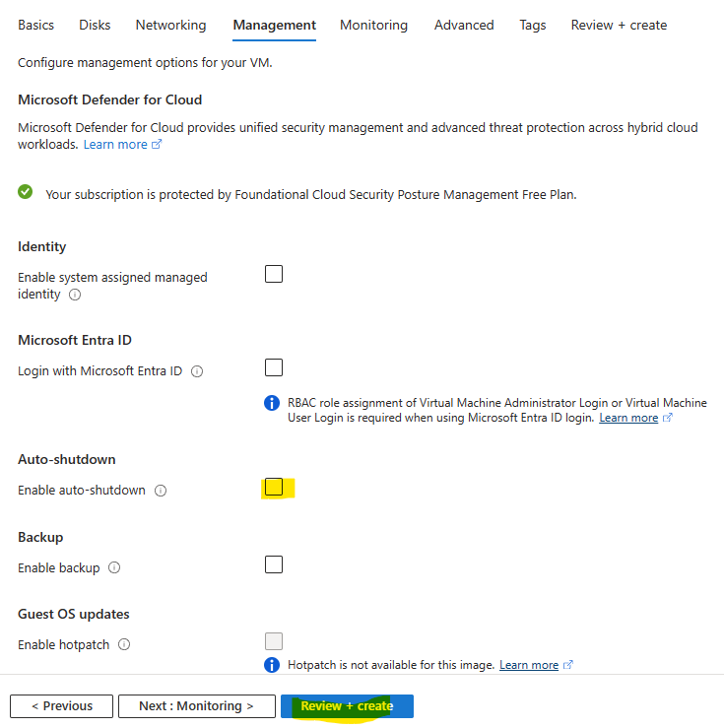Go to the Networking tab
The image size is (724, 728).
point(170,25)
